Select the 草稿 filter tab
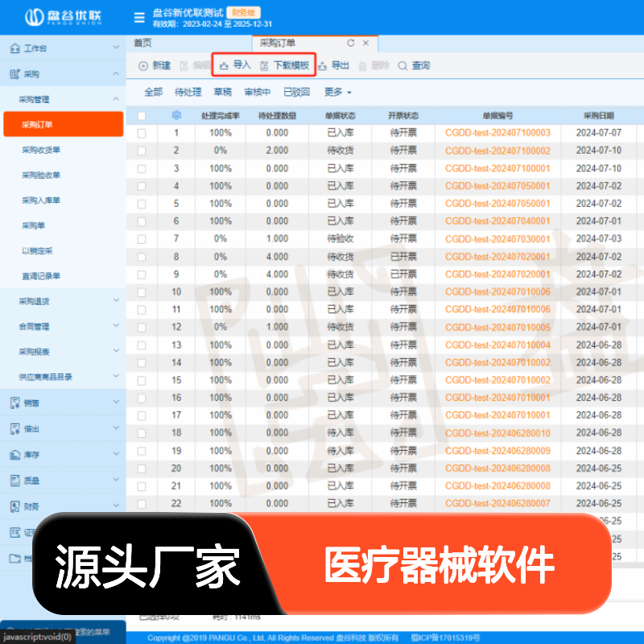 (x=223, y=92)
